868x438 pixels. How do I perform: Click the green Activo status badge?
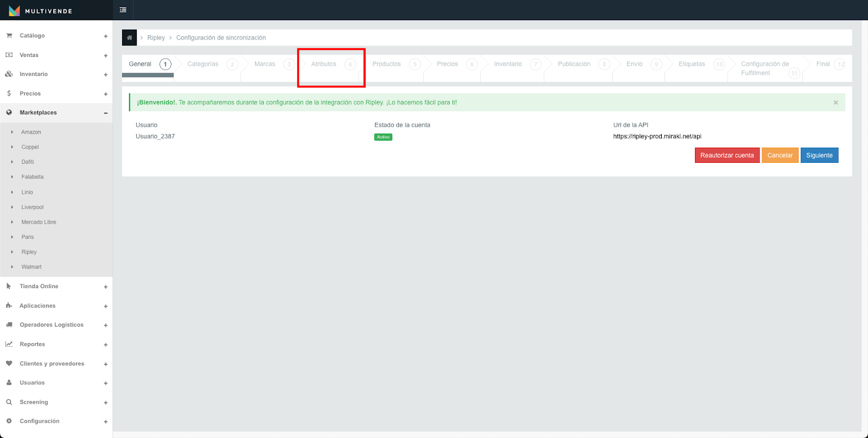tap(383, 137)
